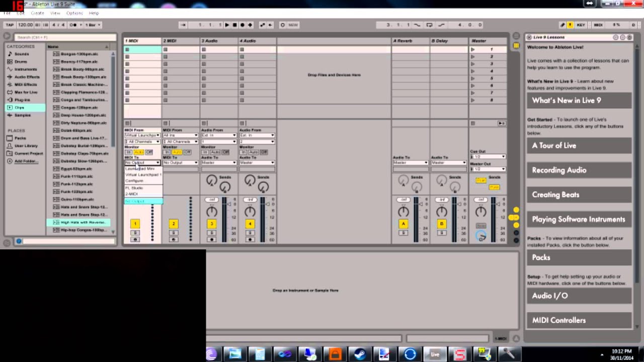Open track 4 Audio To dropdown

tap(257, 163)
